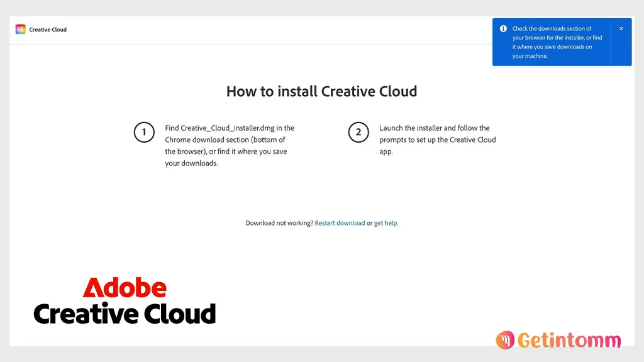Dismiss the blue download notification

pos(621,29)
